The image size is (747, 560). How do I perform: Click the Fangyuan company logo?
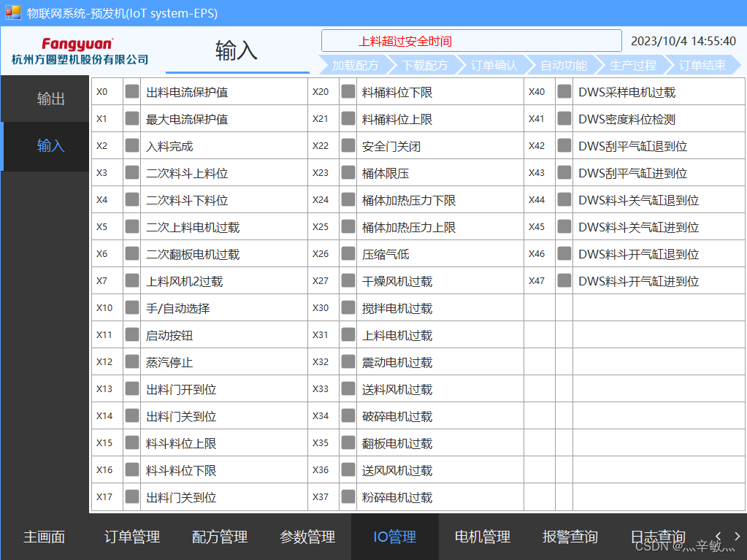click(x=80, y=51)
